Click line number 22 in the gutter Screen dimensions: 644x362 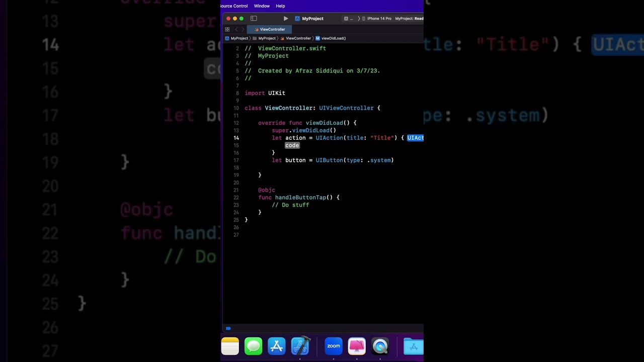[236, 198]
